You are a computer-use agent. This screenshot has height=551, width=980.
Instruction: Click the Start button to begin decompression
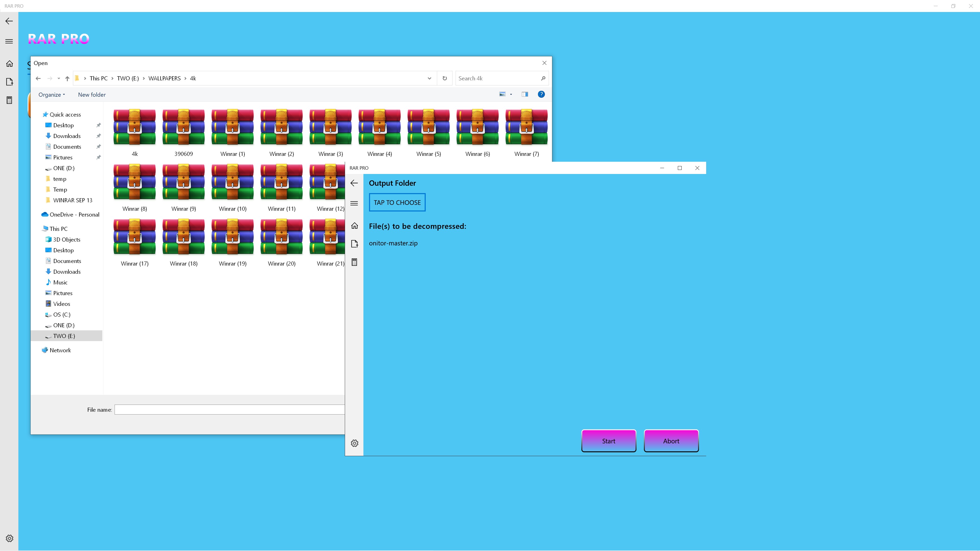coord(608,441)
